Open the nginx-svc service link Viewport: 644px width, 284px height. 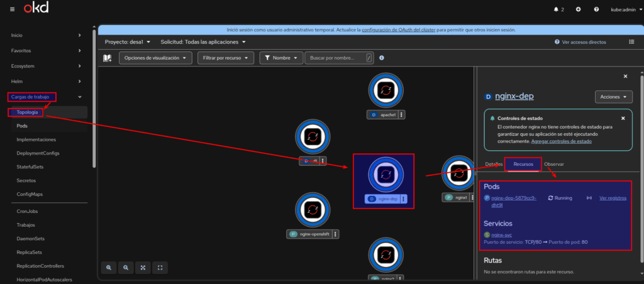pos(501,234)
